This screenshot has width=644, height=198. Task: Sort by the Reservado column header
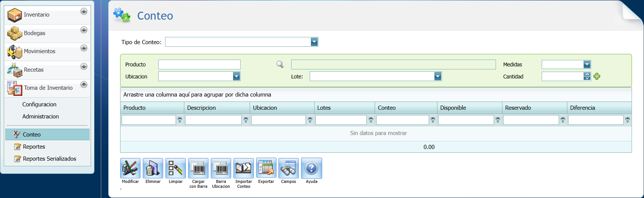(x=534, y=108)
